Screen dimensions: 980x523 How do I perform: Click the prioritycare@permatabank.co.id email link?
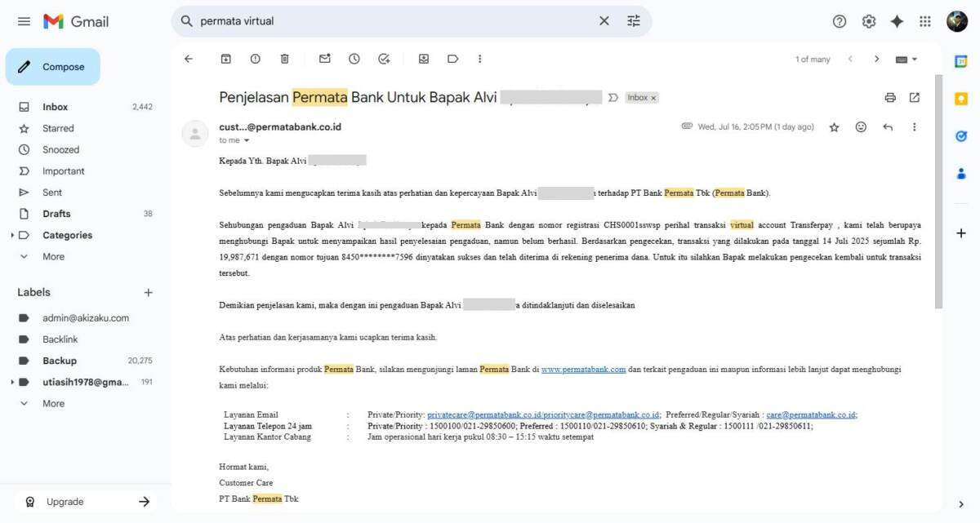601,414
